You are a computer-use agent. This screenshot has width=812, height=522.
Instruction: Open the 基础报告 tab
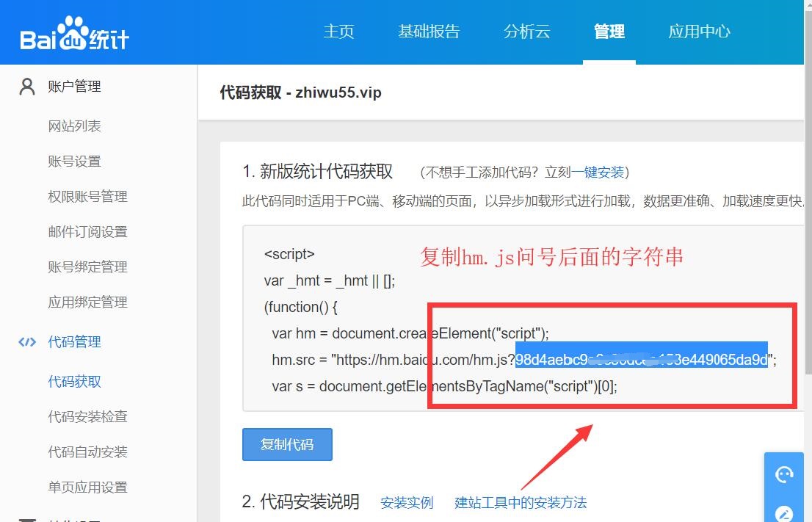(429, 32)
